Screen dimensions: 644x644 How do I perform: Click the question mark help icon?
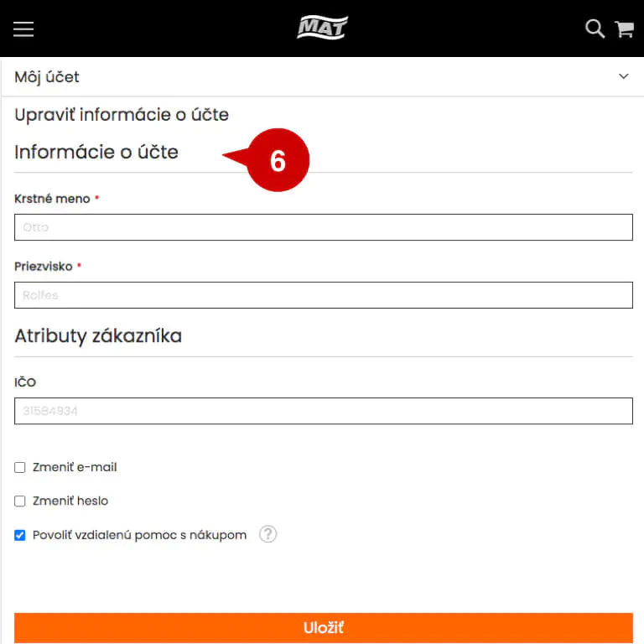click(x=267, y=534)
